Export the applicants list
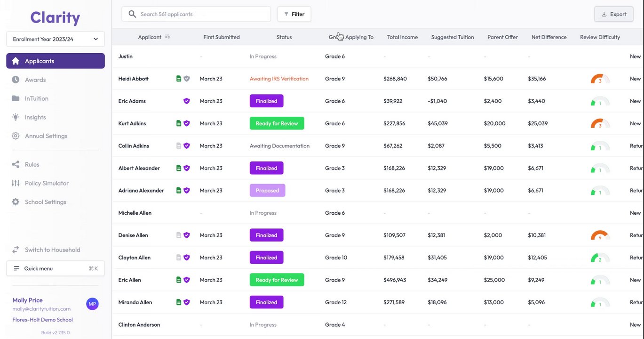The height and width of the screenshot is (339, 644). tap(613, 14)
